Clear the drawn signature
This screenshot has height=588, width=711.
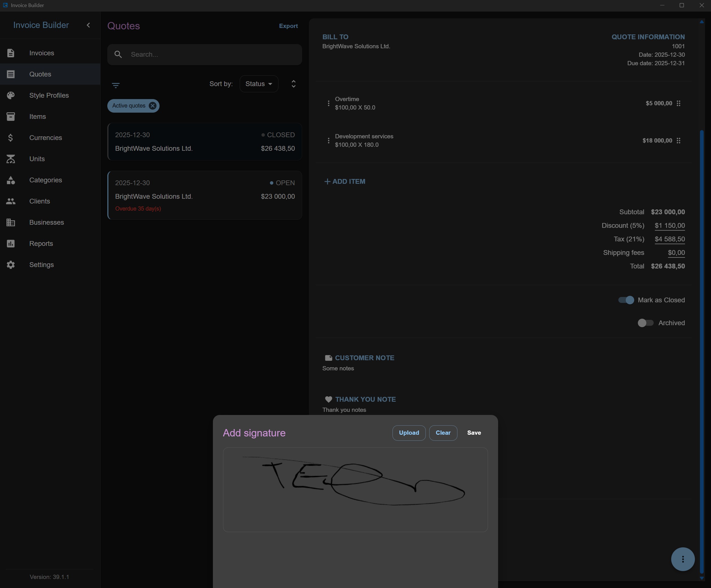pos(443,433)
